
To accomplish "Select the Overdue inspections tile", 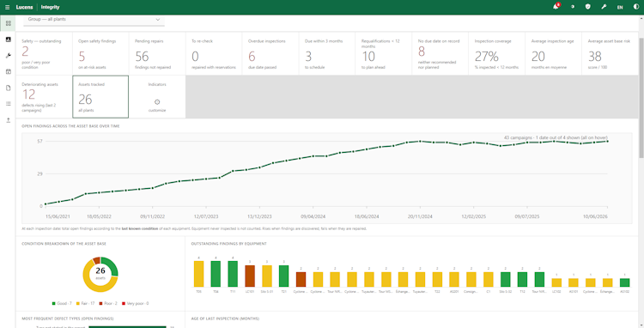I will (x=270, y=54).
